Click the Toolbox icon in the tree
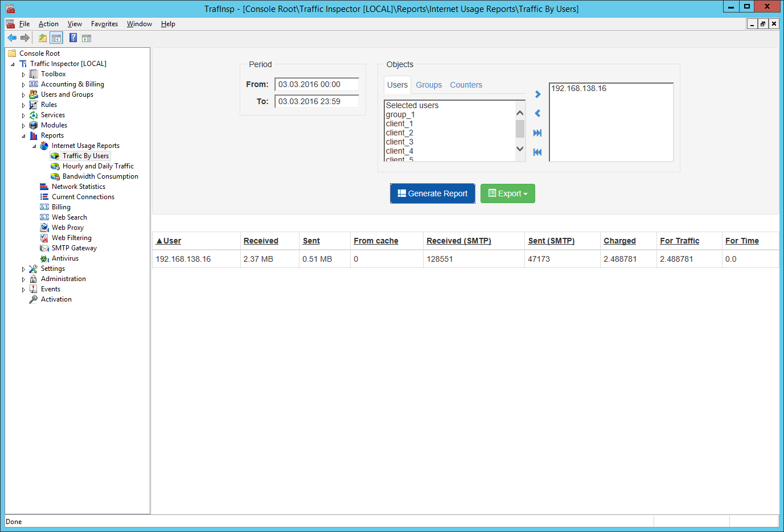This screenshot has height=532, width=784. point(34,74)
